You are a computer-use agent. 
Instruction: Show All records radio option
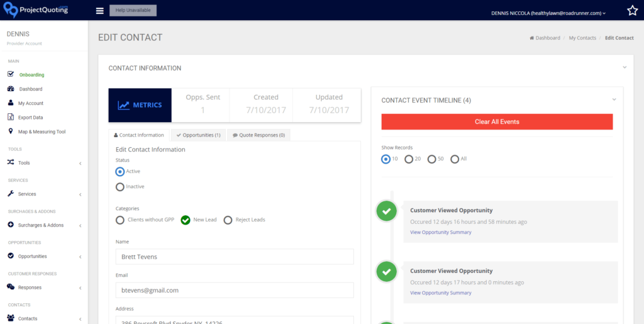(x=455, y=159)
